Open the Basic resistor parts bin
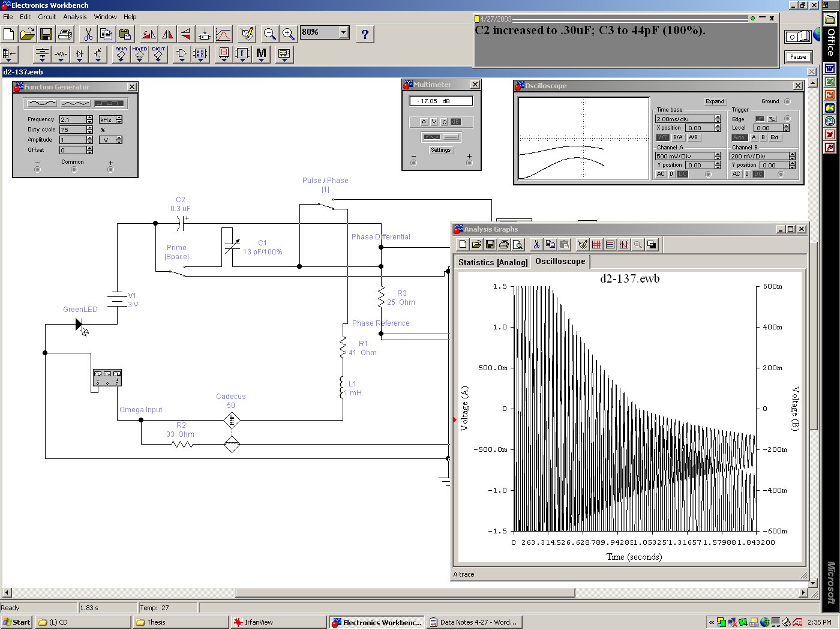The image size is (840, 630). [x=61, y=55]
